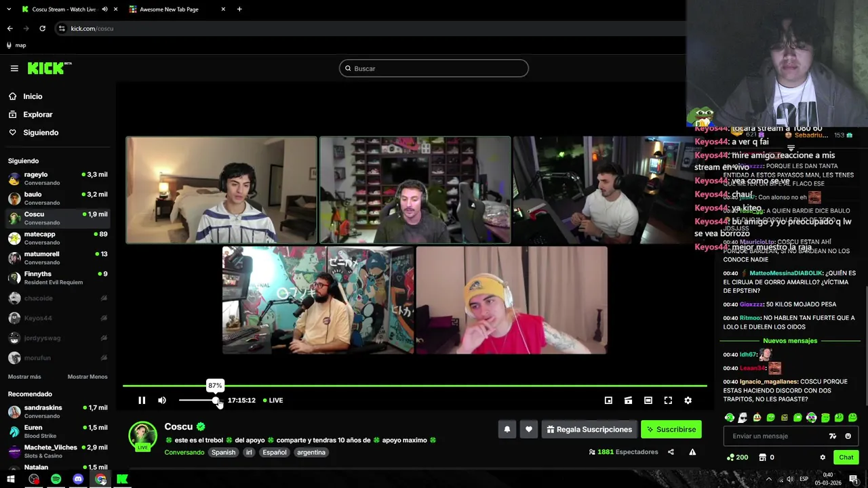Screen dimensions: 868x488
Task: Click Coscu's channel avatar
Action: 142,436
